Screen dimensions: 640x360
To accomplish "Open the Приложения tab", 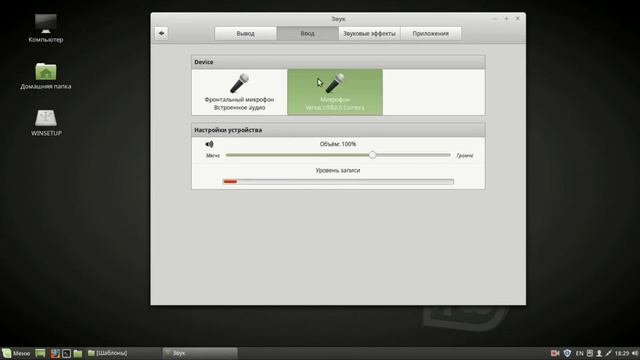I will pos(431,33).
